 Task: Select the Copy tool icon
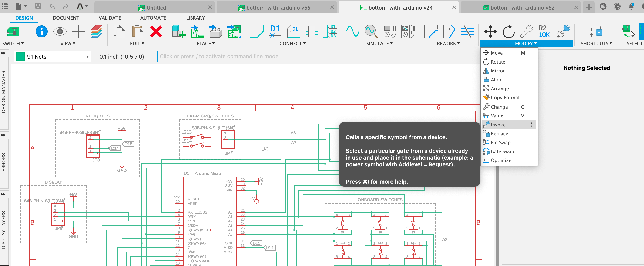120,32
